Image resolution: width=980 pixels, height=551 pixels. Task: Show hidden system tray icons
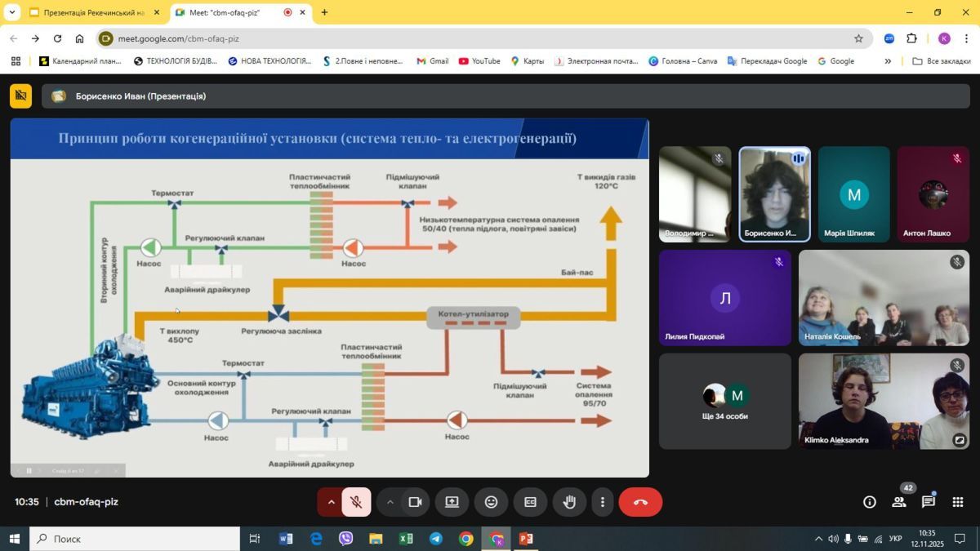coord(818,539)
